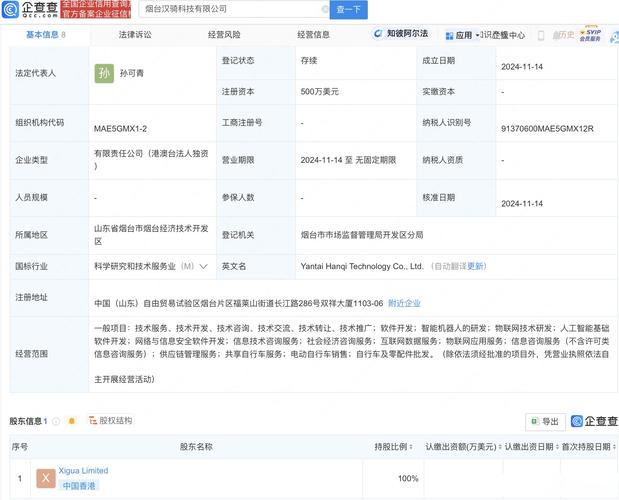This screenshot has width=619, height=500.
Task: Open the 孙 avatar of legal representative
Action: (104, 73)
